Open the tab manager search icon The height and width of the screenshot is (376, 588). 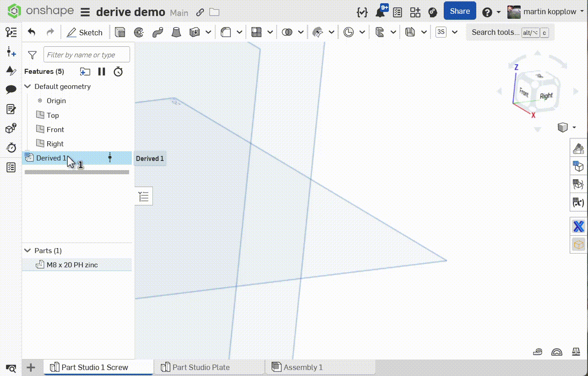(x=11, y=368)
